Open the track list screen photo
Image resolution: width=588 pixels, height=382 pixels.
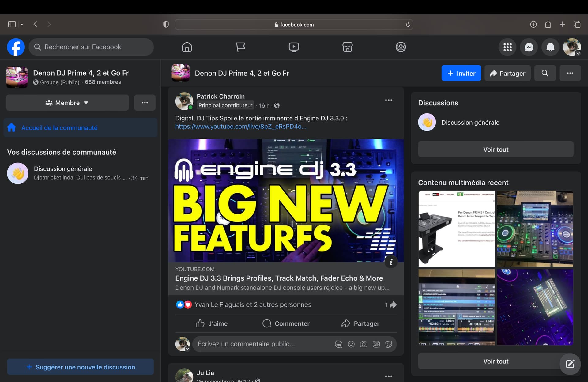click(456, 307)
